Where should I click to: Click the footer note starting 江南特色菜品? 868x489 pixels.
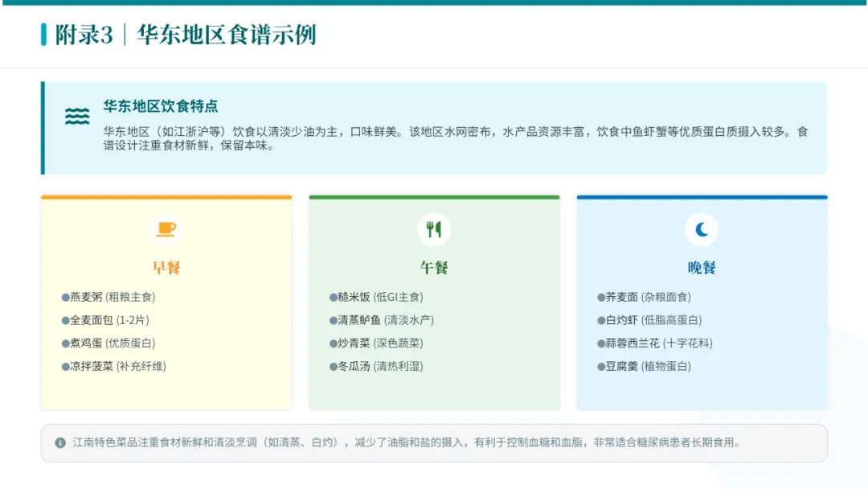[407, 442]
